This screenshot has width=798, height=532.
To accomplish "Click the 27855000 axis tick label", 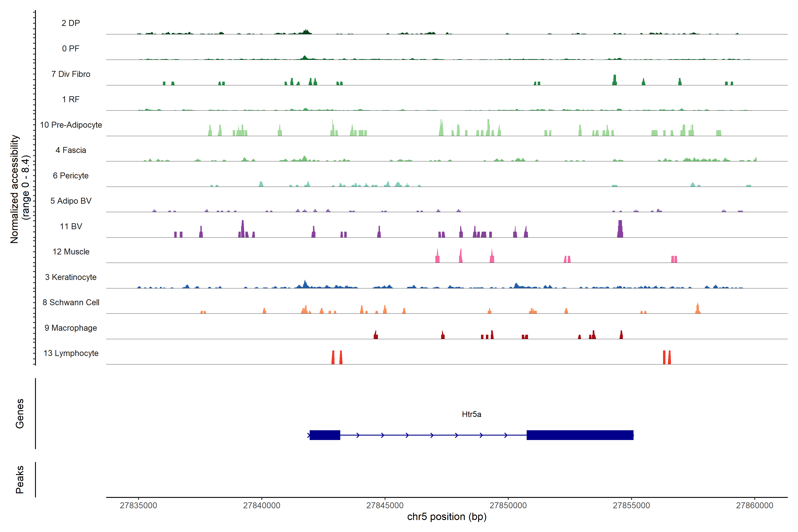I will tap(631, 505).
